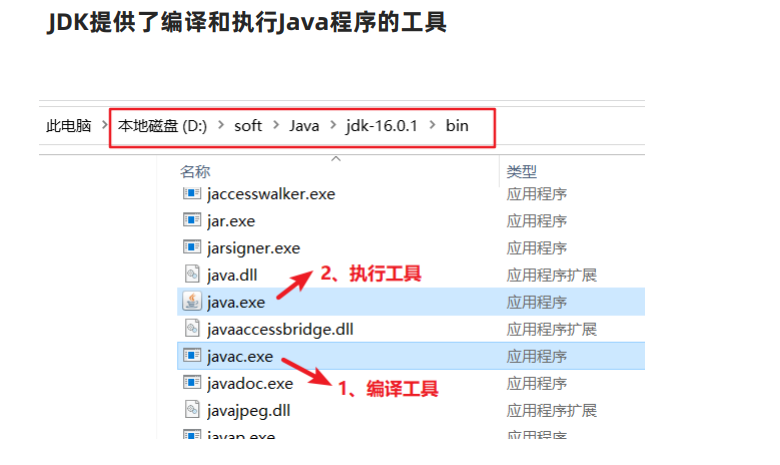This screenshot has height=465, width=780.
Task: Expand the chevron after Java breadcrumb
Action: point(333,125)
